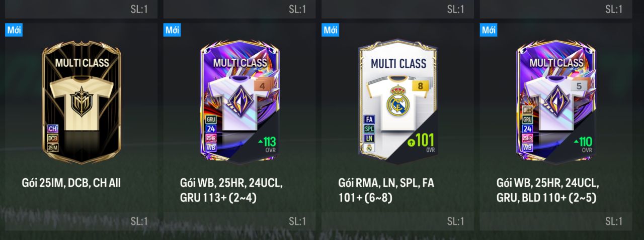Select the Real Madrid Multi Class pack card
This screenshot has width=644, height=240.
pos(397,102)
